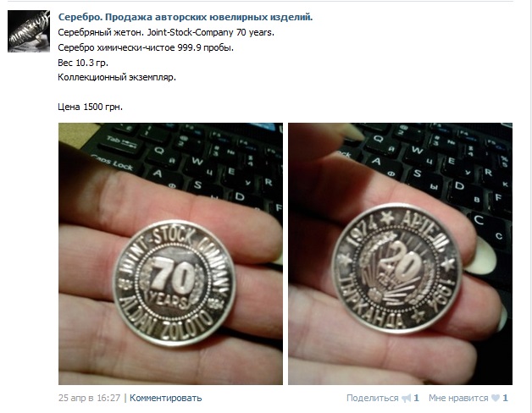Click the Вес 10.3 гр. text line
This screenshot has height=413, width=532.
tap(83, 63)
